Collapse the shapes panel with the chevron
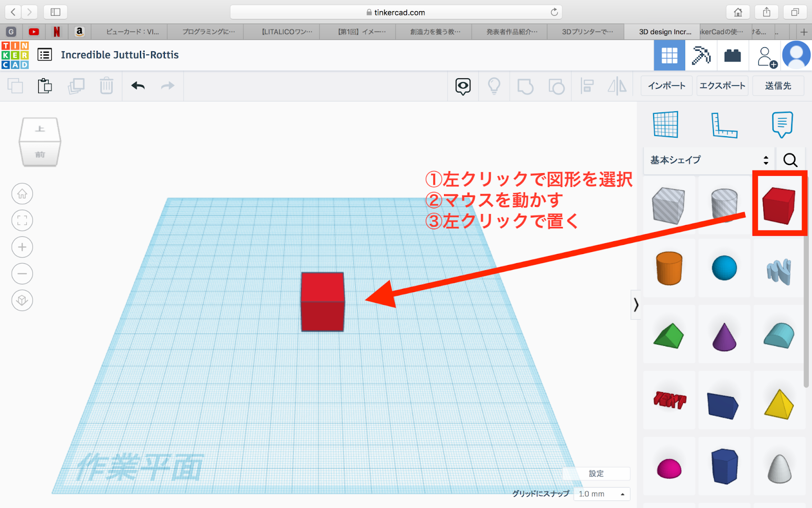Image resolution: width=812 pixels, height=508 pixels. coord(636,305)
